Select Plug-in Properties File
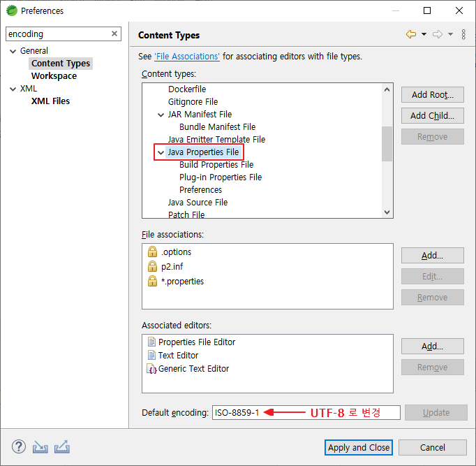 point(221,177)
